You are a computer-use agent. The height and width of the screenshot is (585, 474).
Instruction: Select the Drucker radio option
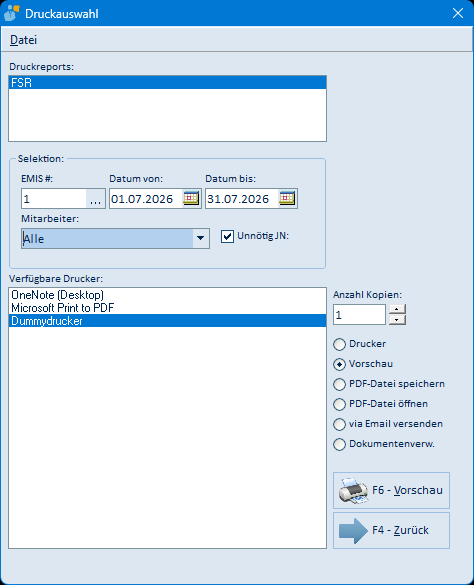pos(339,344)
